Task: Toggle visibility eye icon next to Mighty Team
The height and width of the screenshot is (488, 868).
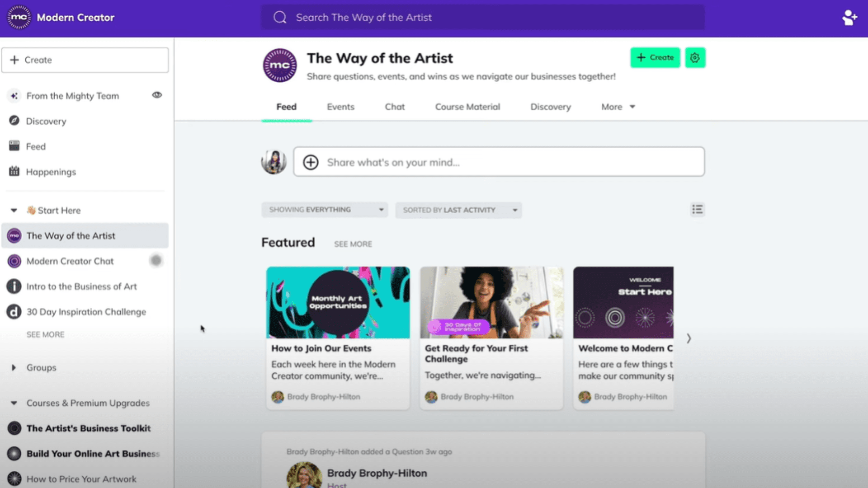Action: point(157,95)
